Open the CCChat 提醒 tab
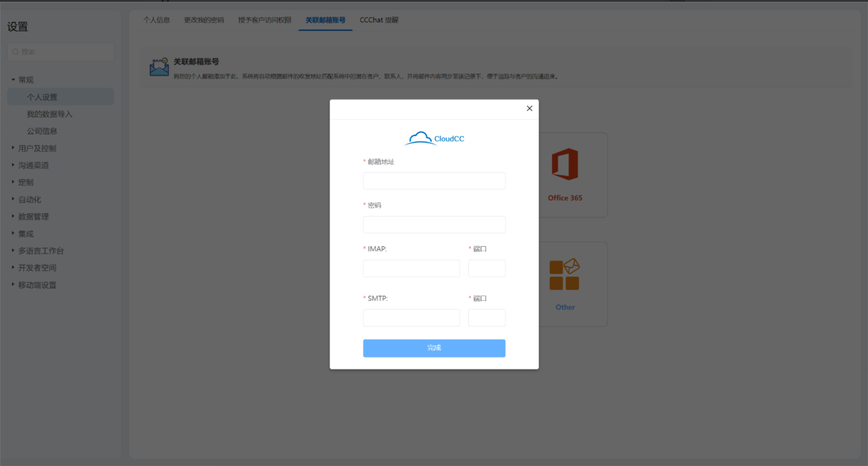 (378, 20)
